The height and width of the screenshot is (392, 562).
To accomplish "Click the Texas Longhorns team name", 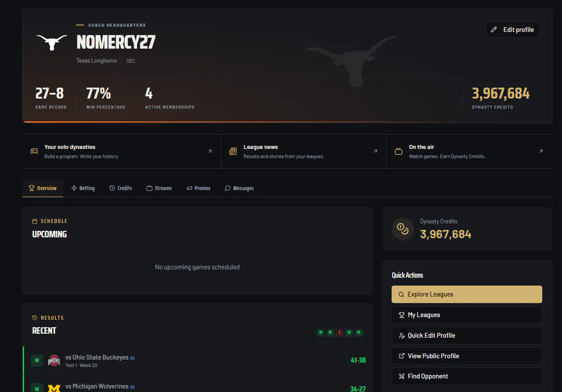I will pos(97,61).
